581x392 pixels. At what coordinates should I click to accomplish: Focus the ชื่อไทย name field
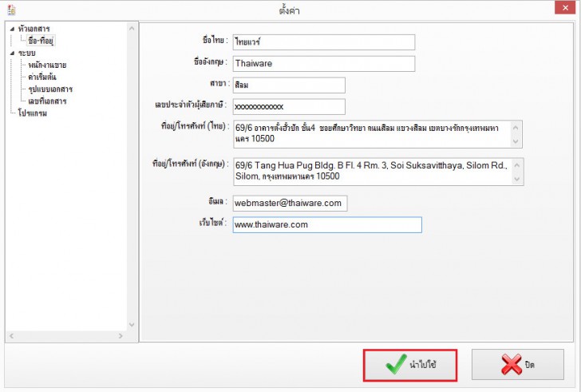point(324,42)
